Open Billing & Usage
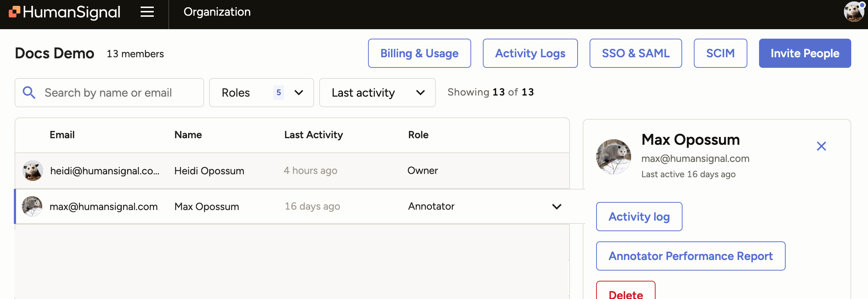 click(419, 53)
